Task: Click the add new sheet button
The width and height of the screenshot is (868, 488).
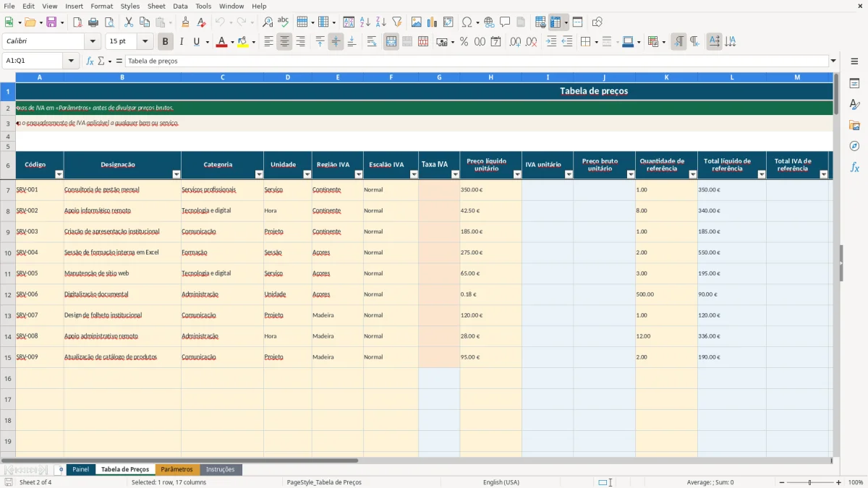Action: [x=61, y=470]
